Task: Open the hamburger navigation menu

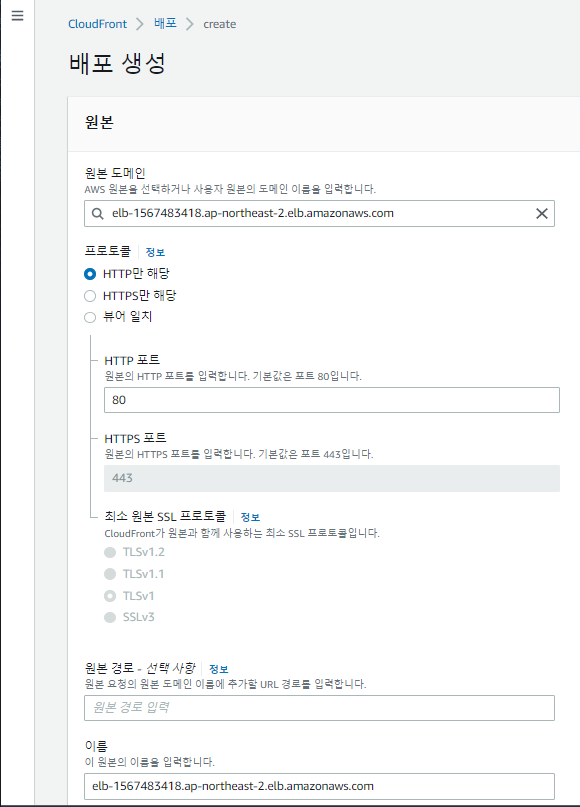Action: coord(17,16)
